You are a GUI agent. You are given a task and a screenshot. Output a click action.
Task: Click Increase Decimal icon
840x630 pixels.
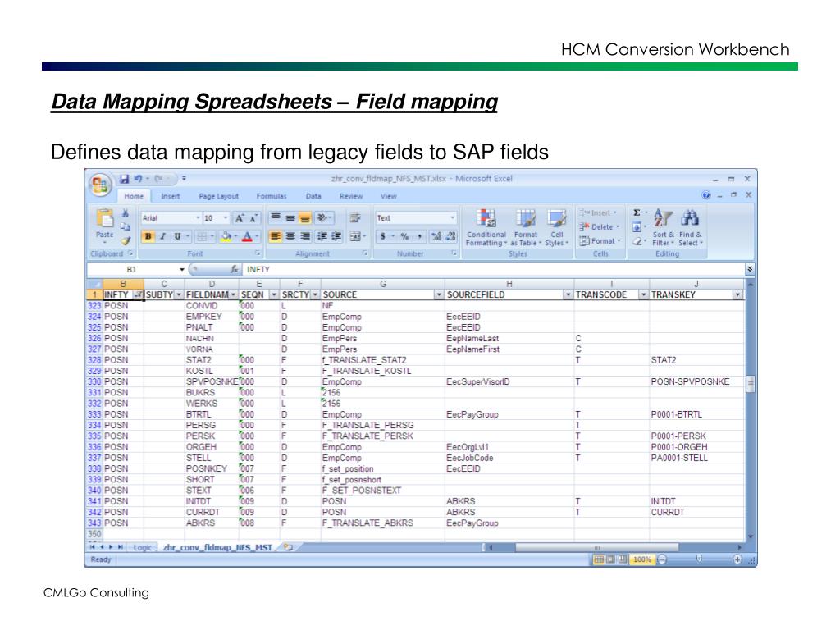pos(436,236)
